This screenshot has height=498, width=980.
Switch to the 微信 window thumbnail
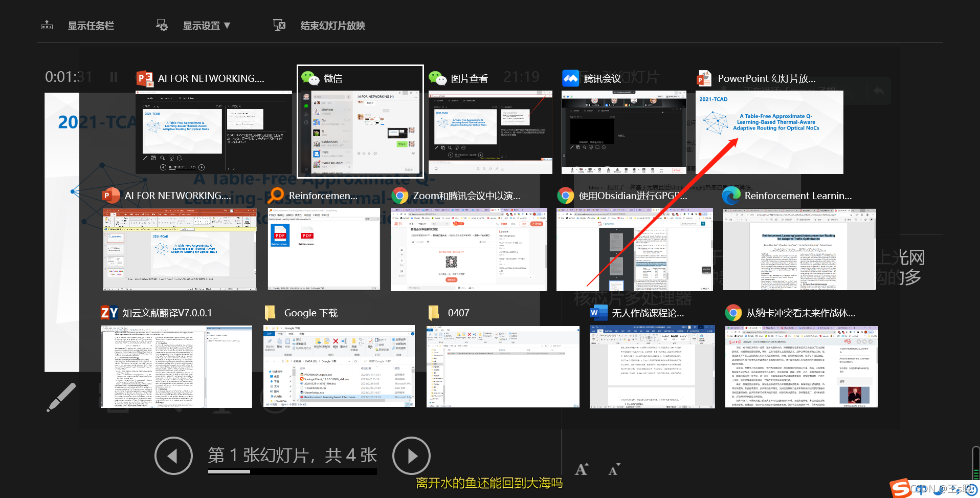point(360,131)
